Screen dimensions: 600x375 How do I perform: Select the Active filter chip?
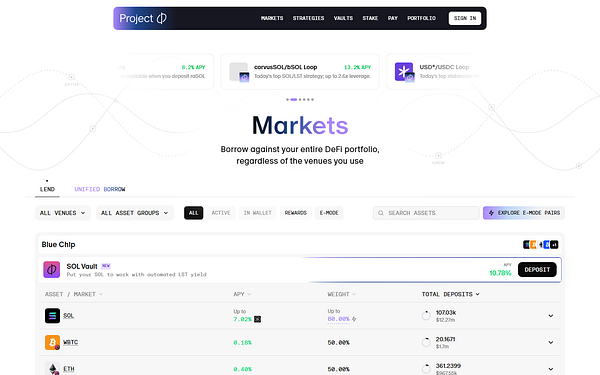tap(221, 213)
